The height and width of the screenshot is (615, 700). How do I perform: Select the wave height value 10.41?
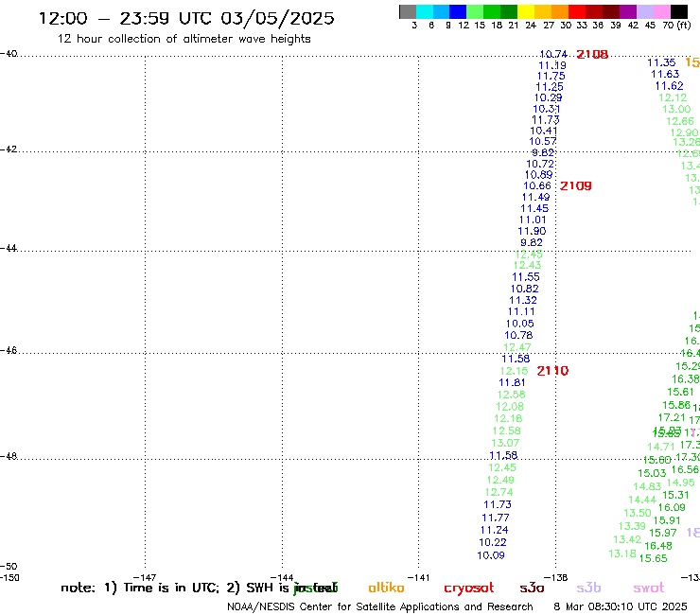click(x=544, y=131)
